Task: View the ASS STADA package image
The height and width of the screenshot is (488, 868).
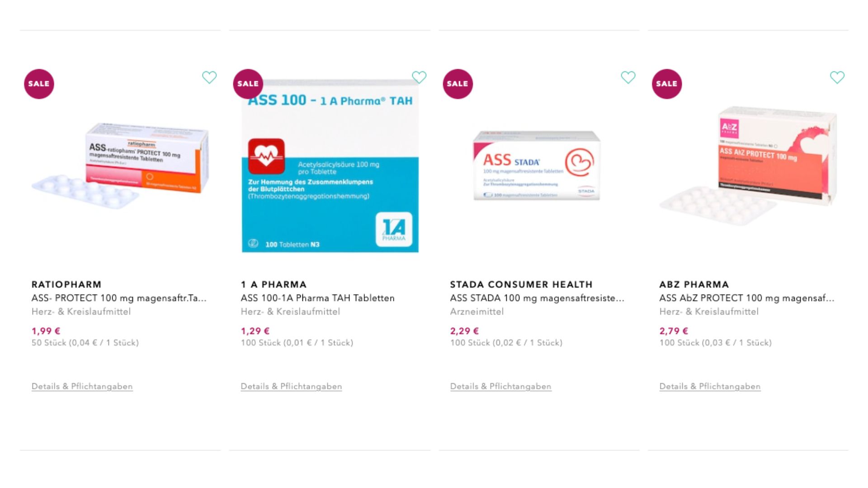Action: tap(537, 166)
